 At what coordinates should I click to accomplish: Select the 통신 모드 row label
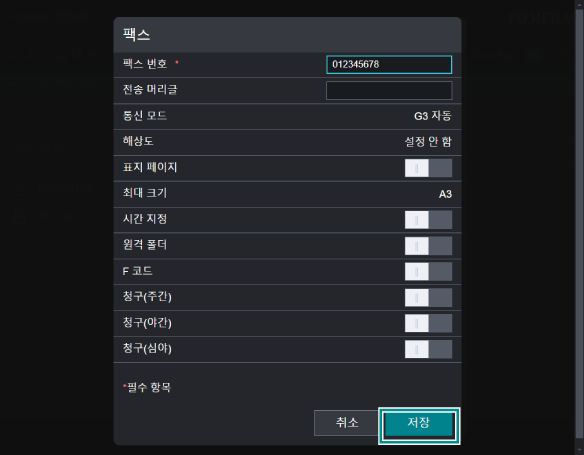tap(145, 116)
